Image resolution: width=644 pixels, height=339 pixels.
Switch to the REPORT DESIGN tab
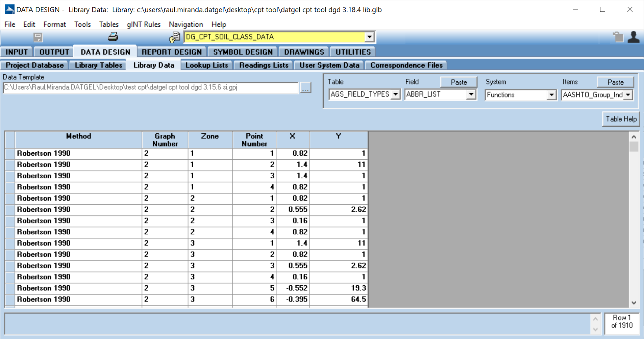pyautogui.click(x=172, y=52)
